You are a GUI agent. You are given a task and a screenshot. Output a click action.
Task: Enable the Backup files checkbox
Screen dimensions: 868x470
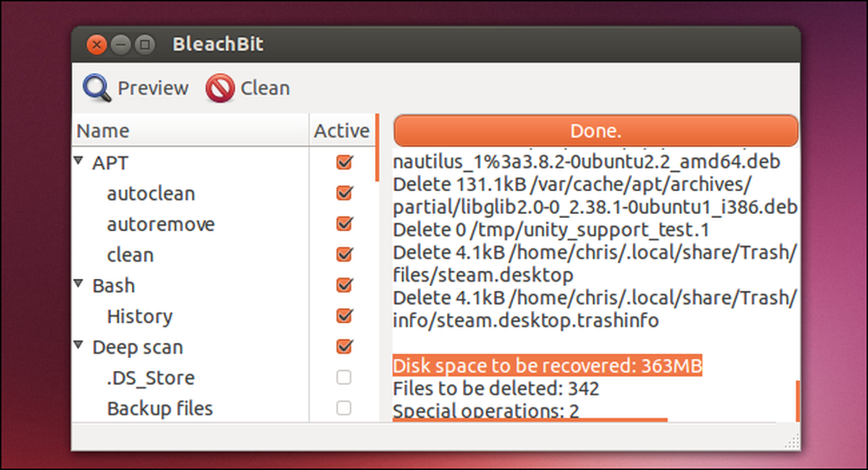(344, 408)
